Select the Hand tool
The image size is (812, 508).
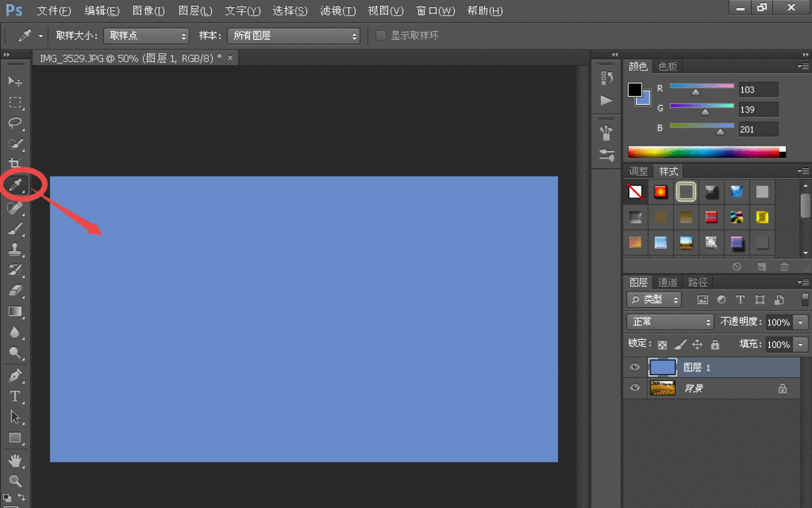point(15,460)
